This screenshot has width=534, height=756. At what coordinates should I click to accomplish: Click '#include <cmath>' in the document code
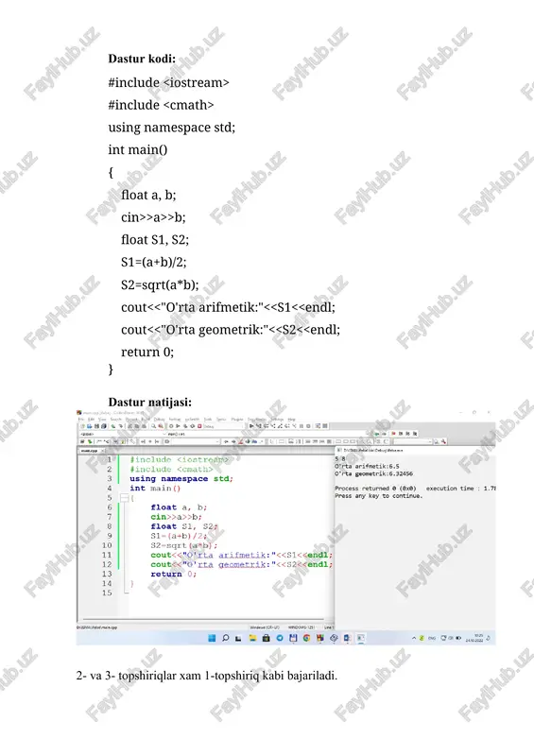pyautogui.click(x=161, y=105)
